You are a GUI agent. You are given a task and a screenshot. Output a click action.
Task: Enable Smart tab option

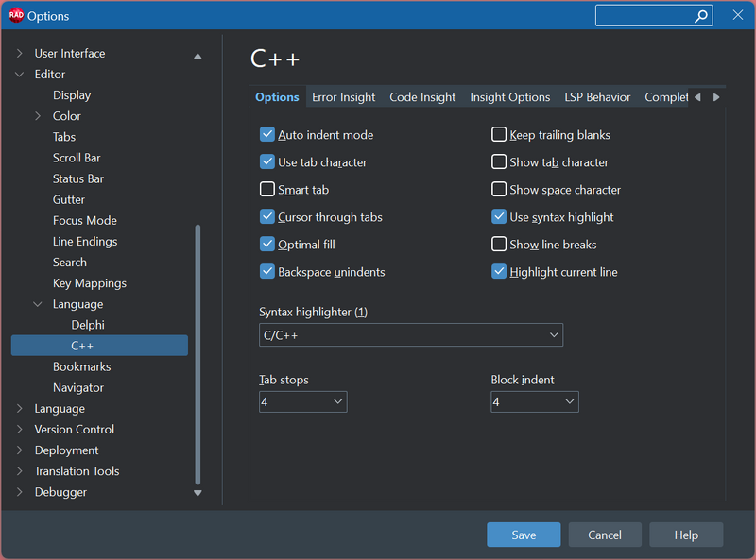[x=267, y=190]
